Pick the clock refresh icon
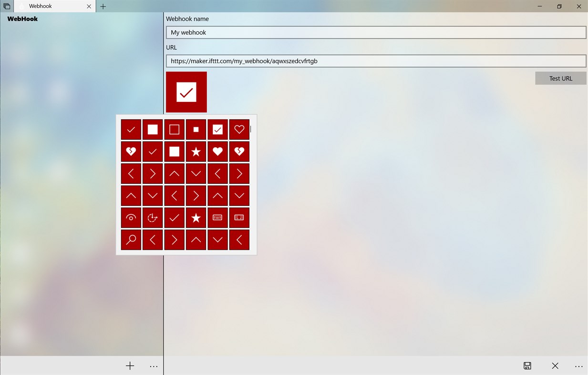Screen dimensions: 588x375 coord(153,218)
